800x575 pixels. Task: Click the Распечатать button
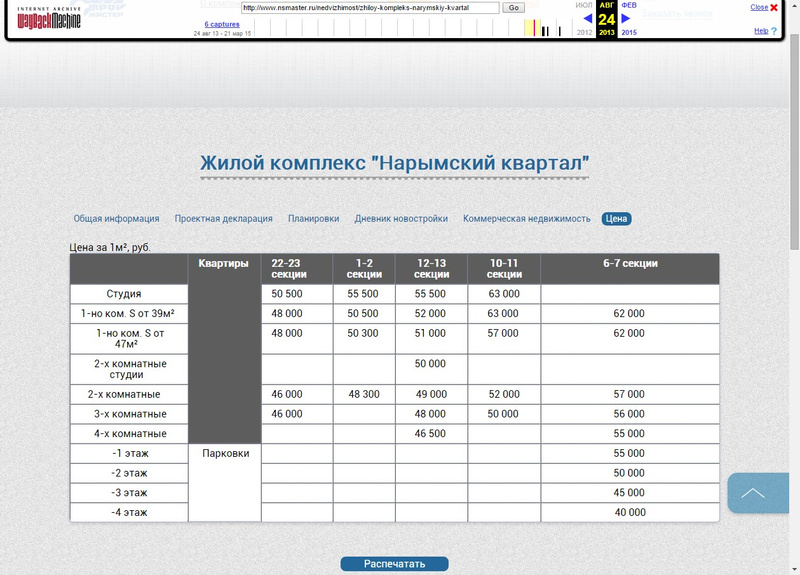394,564
